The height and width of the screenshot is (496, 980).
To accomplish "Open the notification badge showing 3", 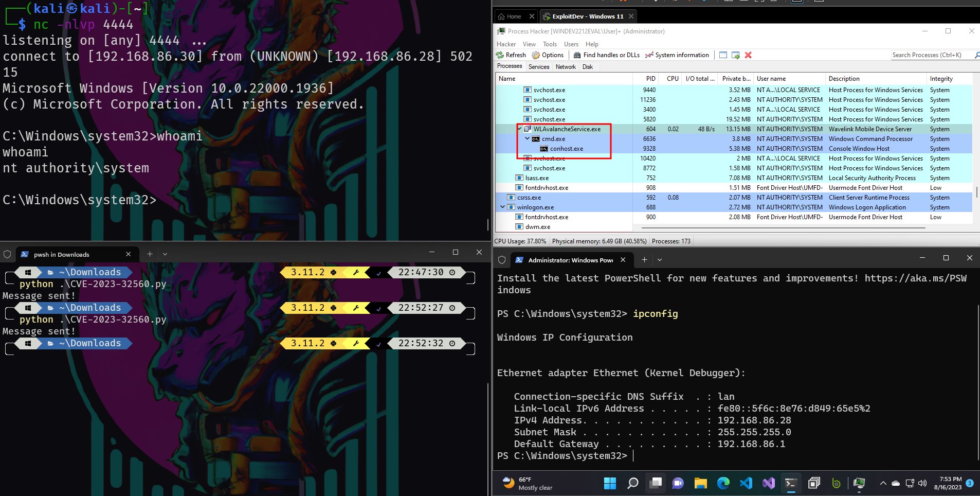I will [x=970, y=483].
